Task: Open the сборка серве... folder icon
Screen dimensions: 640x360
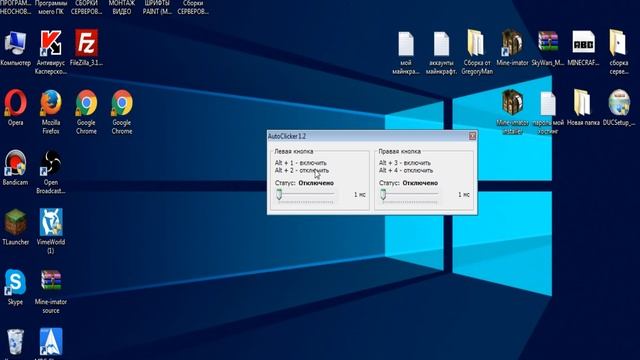Action: (618, 42)
